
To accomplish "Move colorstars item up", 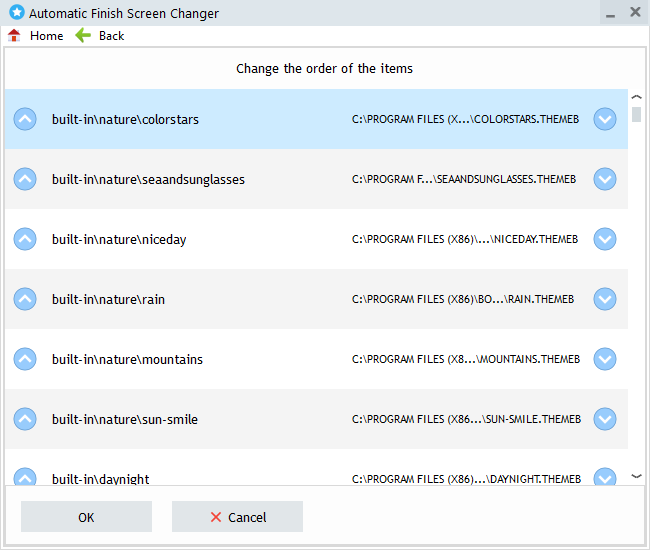I will pyautogui.click(x=25, y=119).
